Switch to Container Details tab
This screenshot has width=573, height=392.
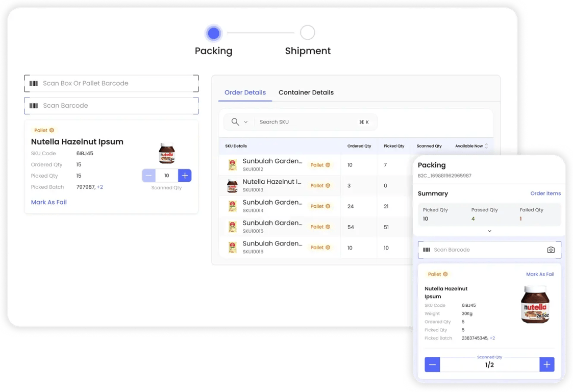[306, 92]
